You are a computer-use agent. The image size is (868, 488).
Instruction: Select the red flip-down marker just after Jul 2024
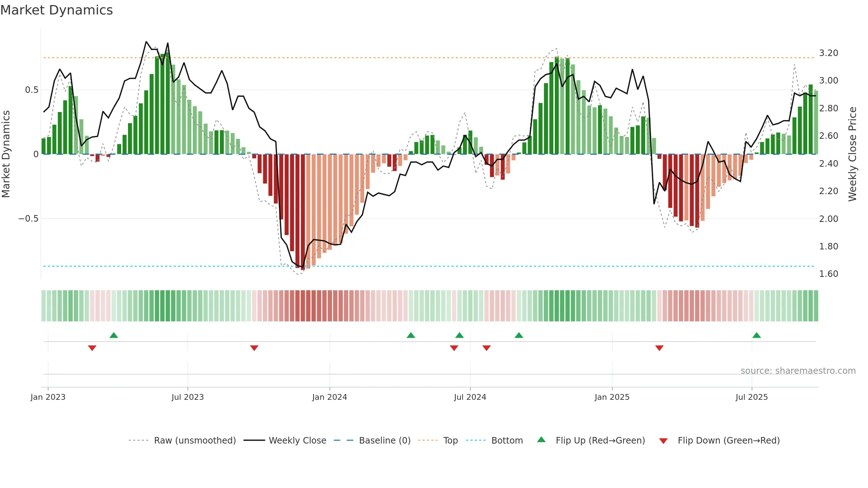[x=486, y=348]
